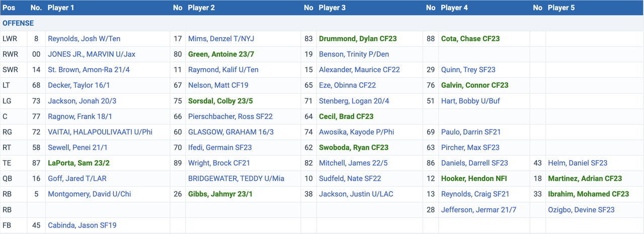Open Taylor Decker's page
This screenshot has height=234, width=644.
(x=77, y=85)
